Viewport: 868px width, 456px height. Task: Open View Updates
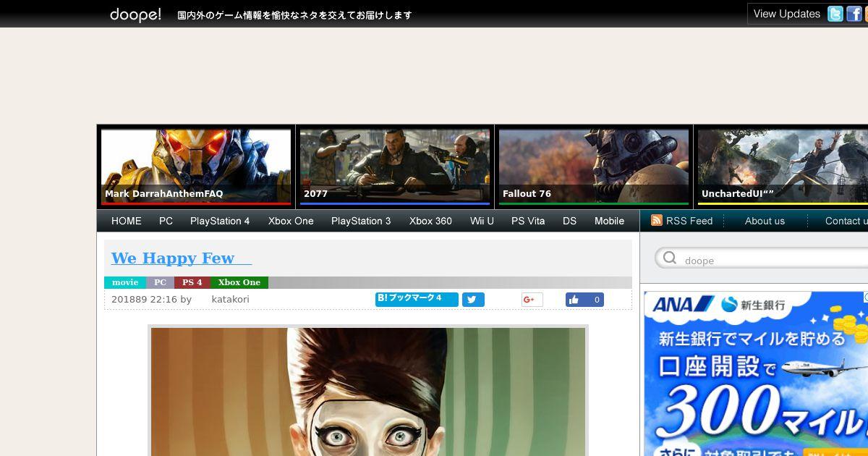(x=786, y=14)
